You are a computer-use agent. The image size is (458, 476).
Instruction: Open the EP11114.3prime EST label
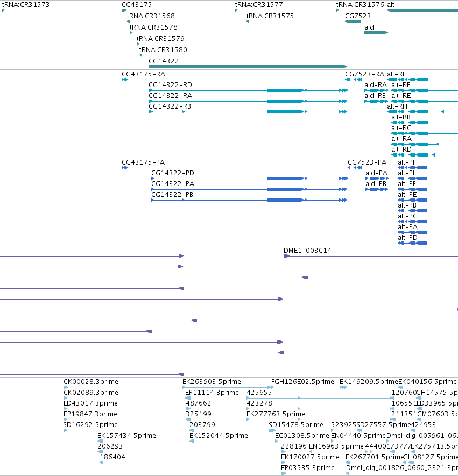pyautogui.click(x=212, y=392)
